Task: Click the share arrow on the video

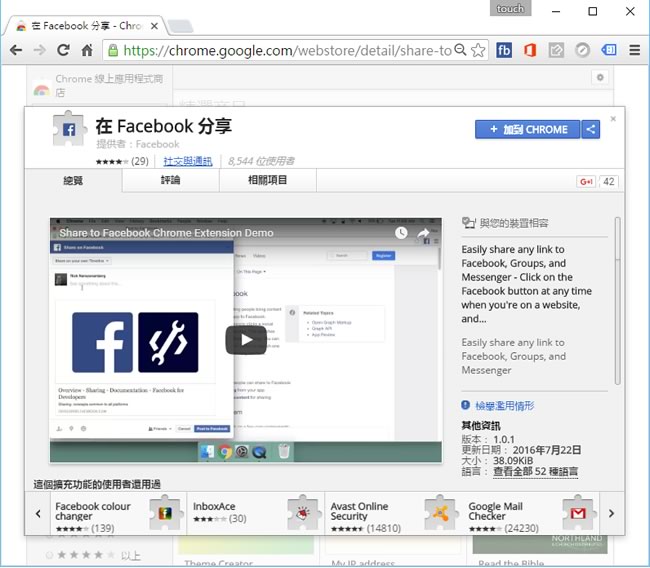Action: (x=423, y=233)
